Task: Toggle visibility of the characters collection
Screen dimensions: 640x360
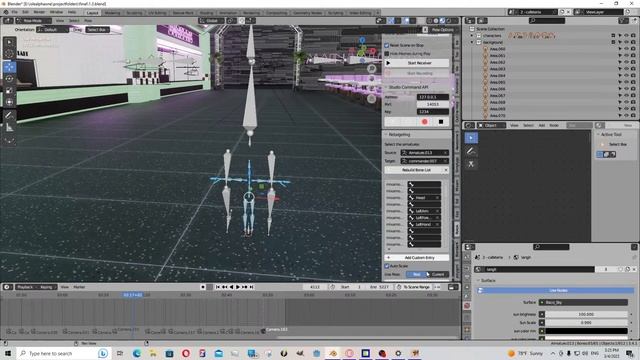Action: [627, 36]
